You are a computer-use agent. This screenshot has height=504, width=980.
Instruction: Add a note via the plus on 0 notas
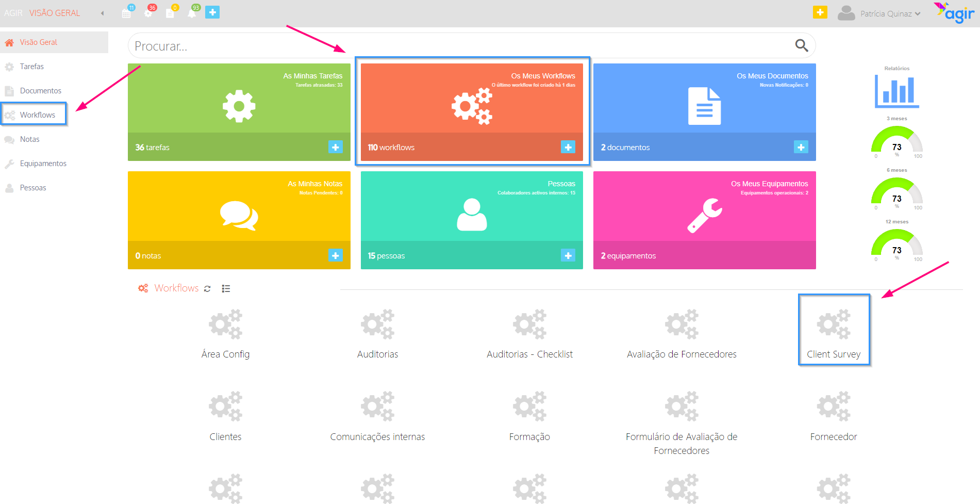336,255
